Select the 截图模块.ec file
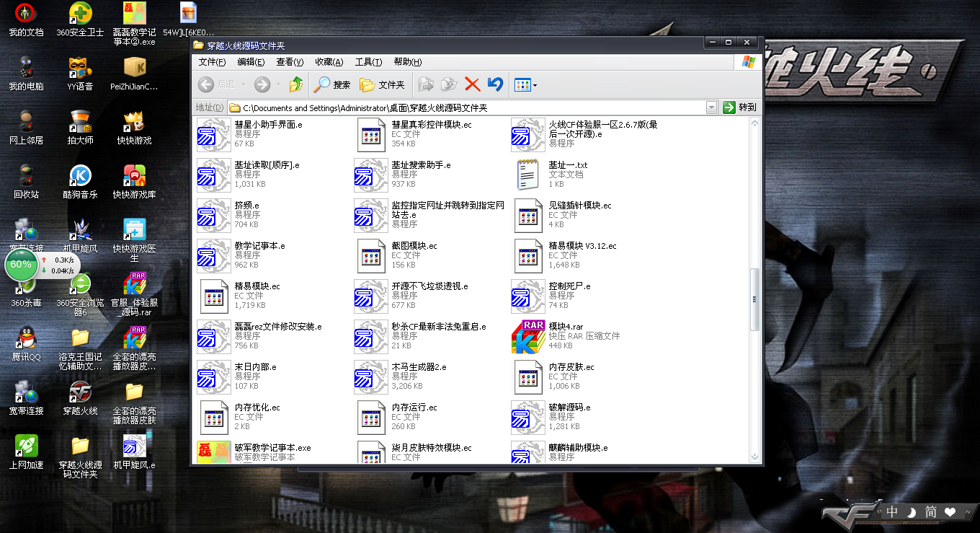This screenshot has height=533, width=980. 397,255
